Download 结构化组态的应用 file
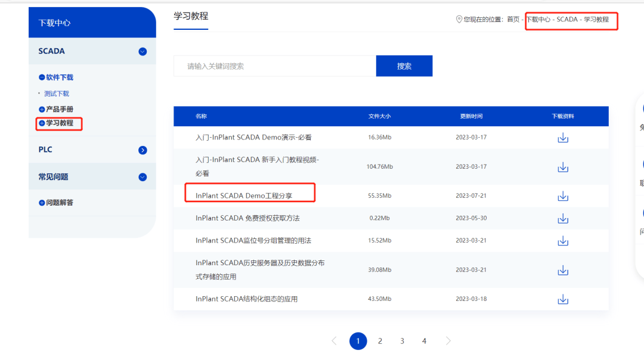This screenshot has width=644, height=357. point(563,299)
